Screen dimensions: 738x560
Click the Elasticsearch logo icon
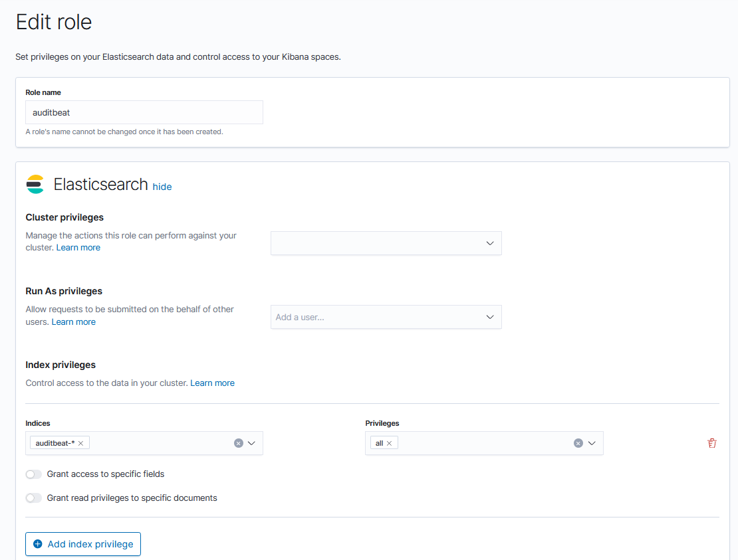35,184
